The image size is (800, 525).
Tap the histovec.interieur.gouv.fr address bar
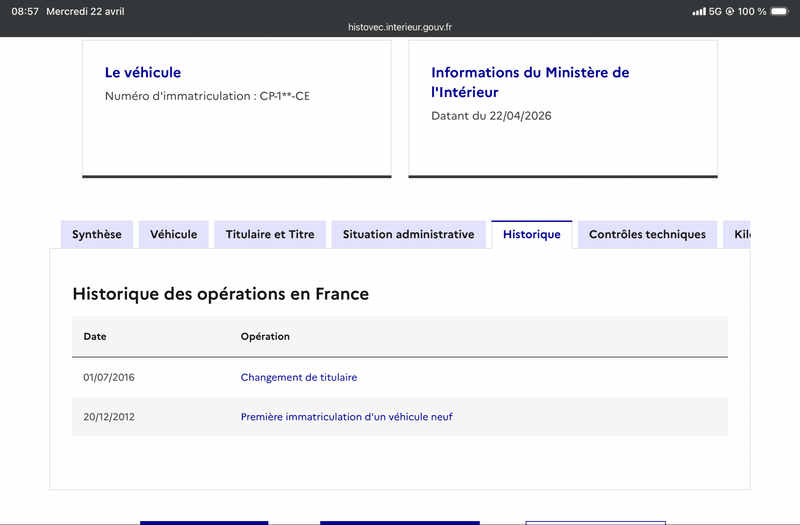point(400,27)
